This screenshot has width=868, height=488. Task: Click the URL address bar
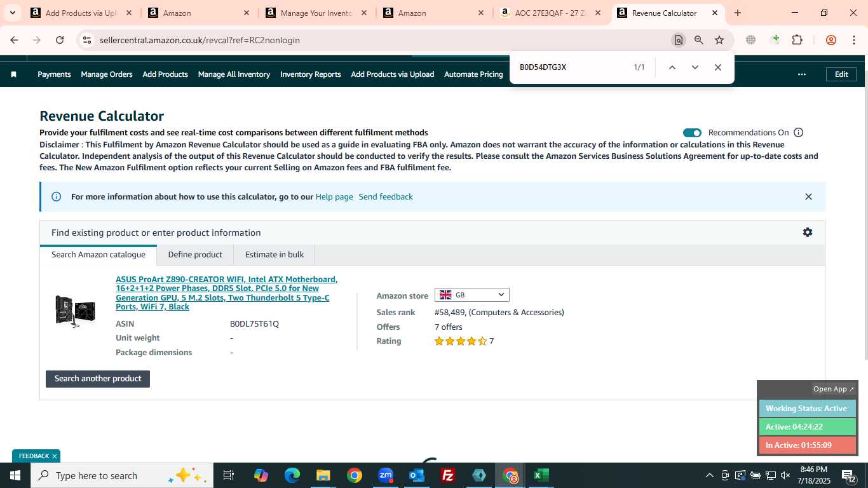click(x=381, y=40)
